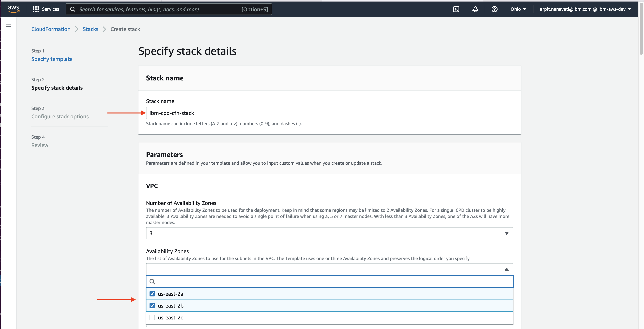Screen dimensions: 644x329
Task: Click the Services text in top bar
Action: pos(50,9)
